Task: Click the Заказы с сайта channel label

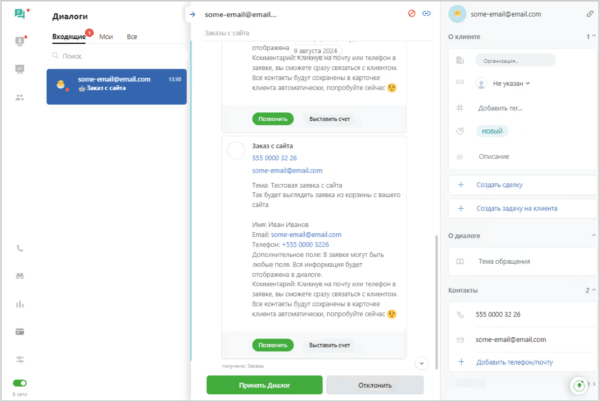Action: 227,33
